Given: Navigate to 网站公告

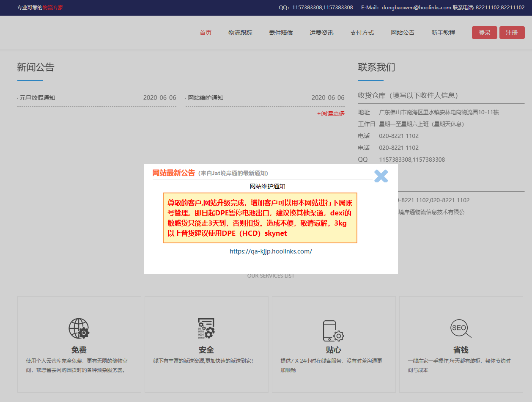Looking at the screenshot, I should pos(403,32).
